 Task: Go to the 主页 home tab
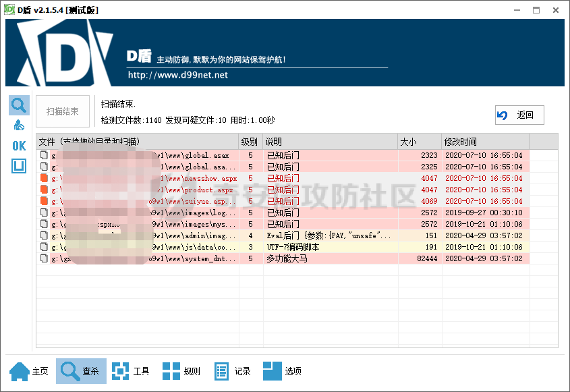pyautogui.click(x=29, y=371)
